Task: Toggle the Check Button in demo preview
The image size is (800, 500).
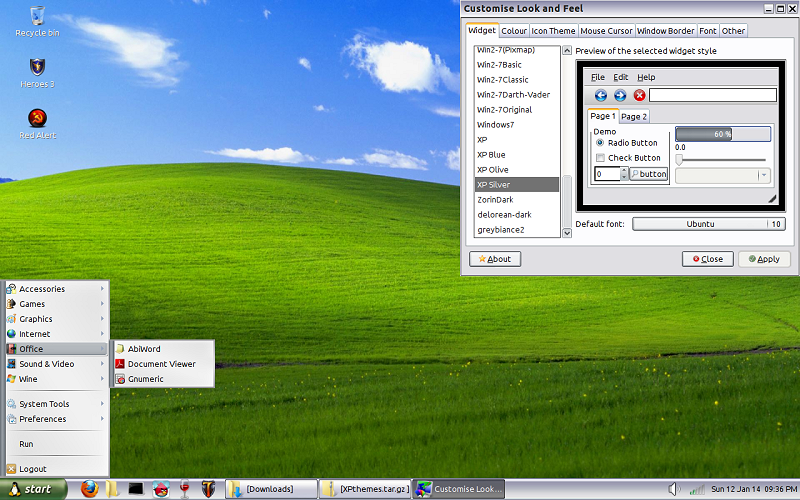Action: click(x=628, y=158)
